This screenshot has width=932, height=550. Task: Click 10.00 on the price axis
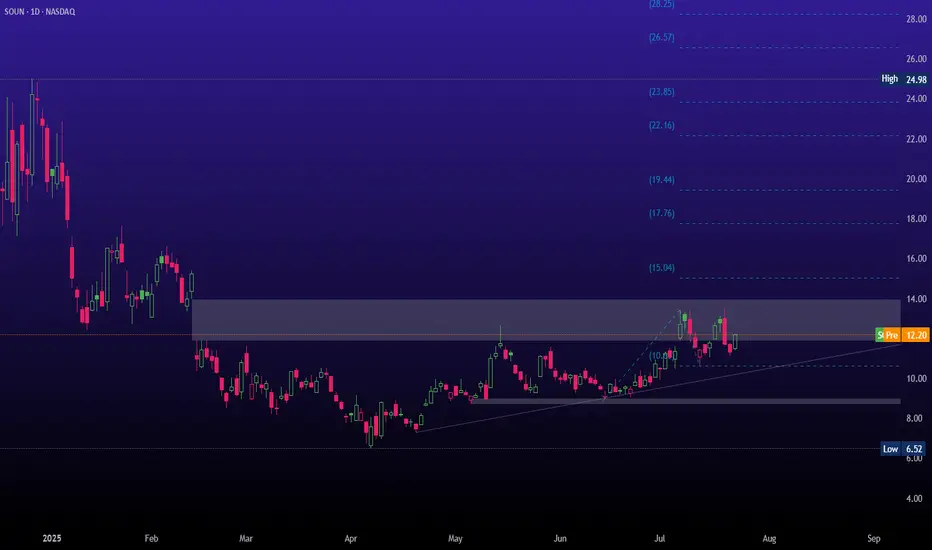[x=916, y=379]
